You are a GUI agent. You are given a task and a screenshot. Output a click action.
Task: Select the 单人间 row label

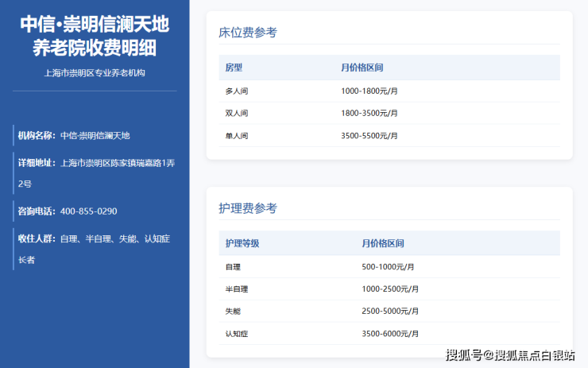point(236,136)
